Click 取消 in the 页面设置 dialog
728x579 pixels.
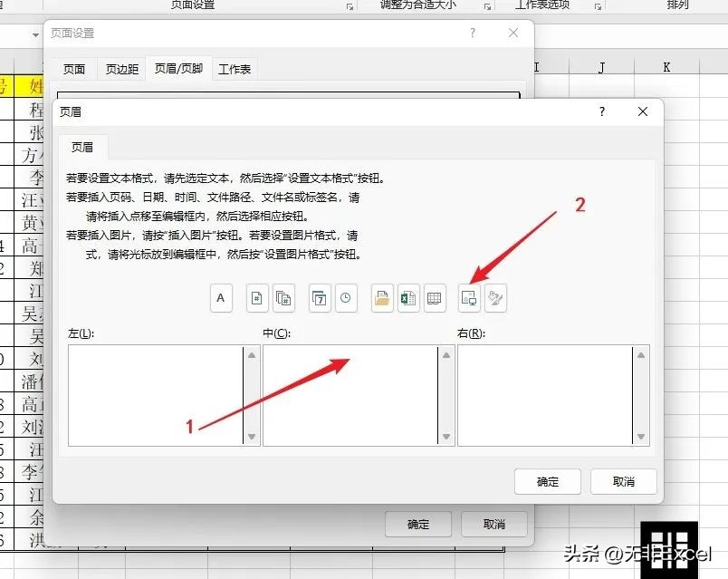click(x=494, y=524)
